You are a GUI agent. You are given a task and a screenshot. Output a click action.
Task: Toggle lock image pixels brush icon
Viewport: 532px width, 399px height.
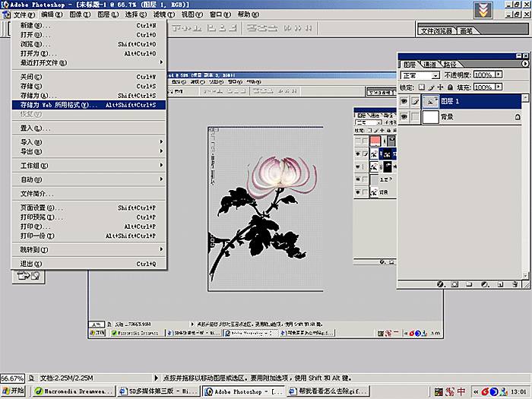pos(431,87)
